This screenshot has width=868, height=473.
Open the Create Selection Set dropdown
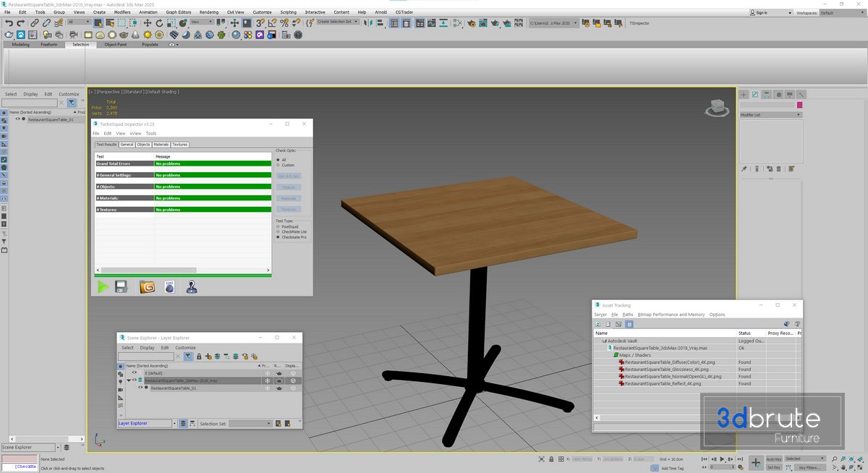tap(338, 22)
